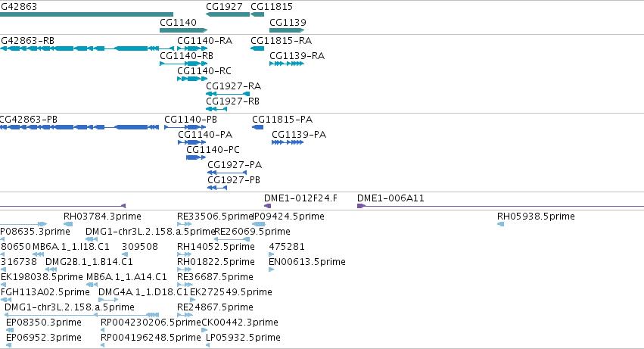Select the CG1139-PA protein label

click(x=299, y=135)
